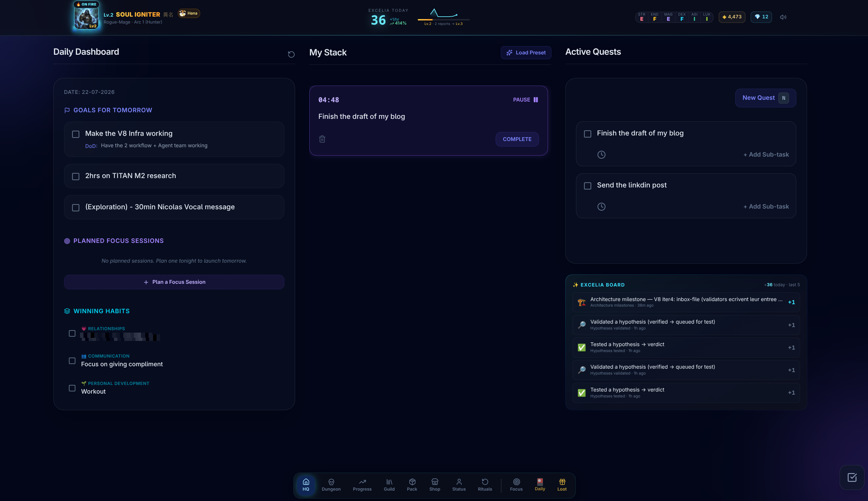Open the Shop tab
868x501 pixels.
point(435,485)
